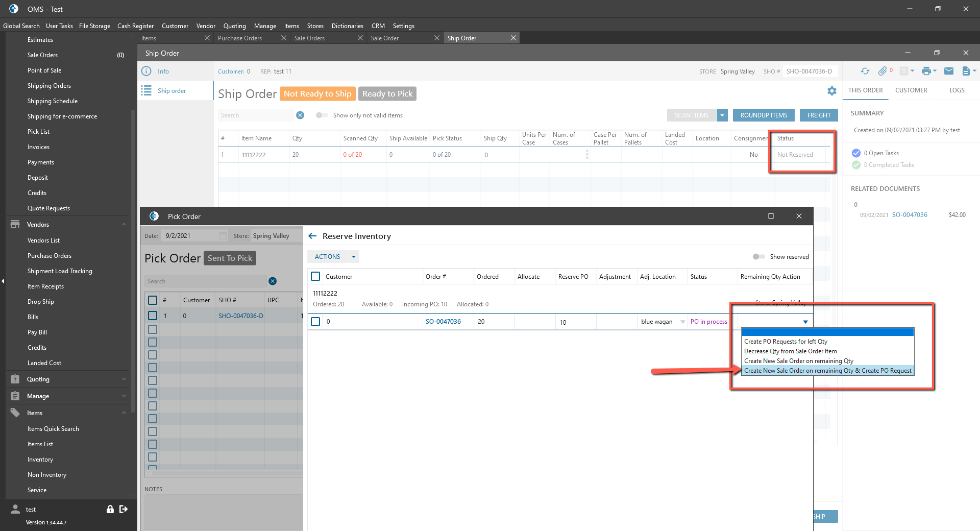The height and width of the screenshot is (531, 980).
Task: Open the ACTIONS dropdown arrow
Action: click(x=353, y=257)
